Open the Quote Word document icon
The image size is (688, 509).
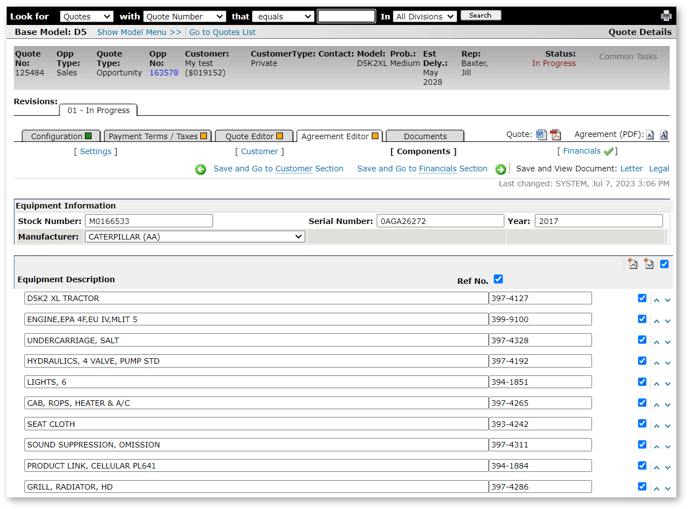541,135
